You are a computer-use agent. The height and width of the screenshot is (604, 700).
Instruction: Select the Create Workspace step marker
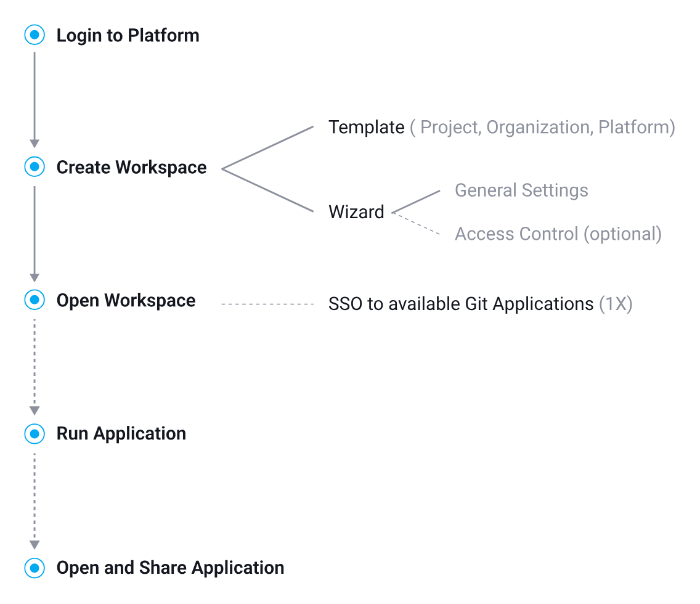click(x=35, y=166)
